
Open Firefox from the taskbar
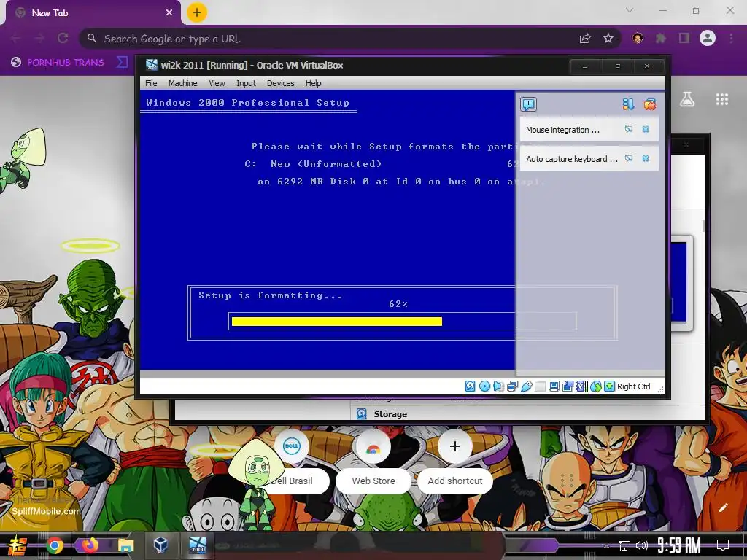[90, 545]
